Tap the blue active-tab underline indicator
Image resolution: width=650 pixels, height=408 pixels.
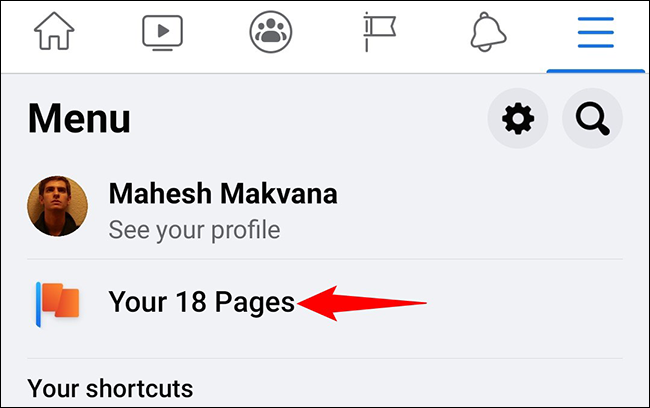(x=595, y=72)
